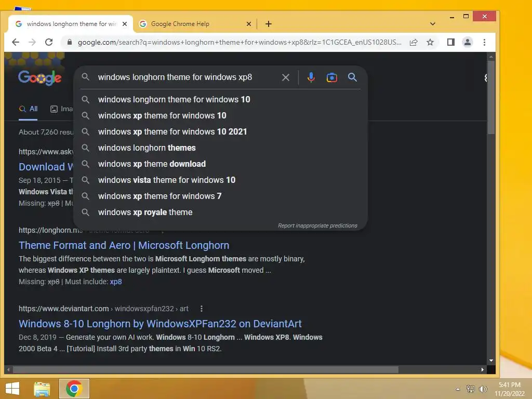Click the Must include xp8 link
The width and height of the screenshot is (532, 399).
[116, 282]
